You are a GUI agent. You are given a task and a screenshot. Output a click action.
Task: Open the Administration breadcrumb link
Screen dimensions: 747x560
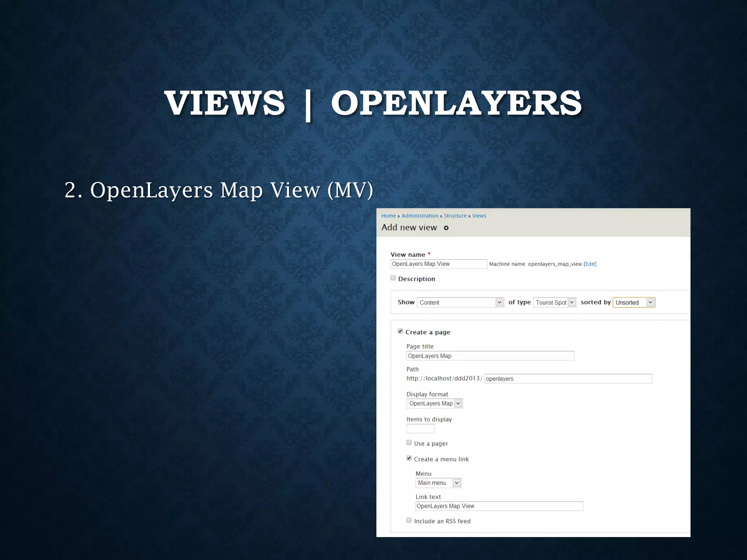click(x=420, y=216)
